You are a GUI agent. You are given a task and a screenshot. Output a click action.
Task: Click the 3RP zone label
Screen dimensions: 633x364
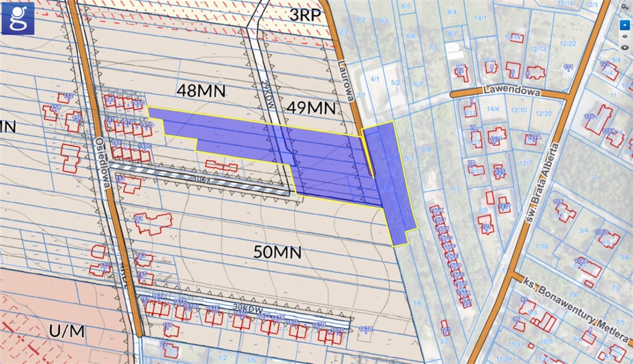pos(306,15)
